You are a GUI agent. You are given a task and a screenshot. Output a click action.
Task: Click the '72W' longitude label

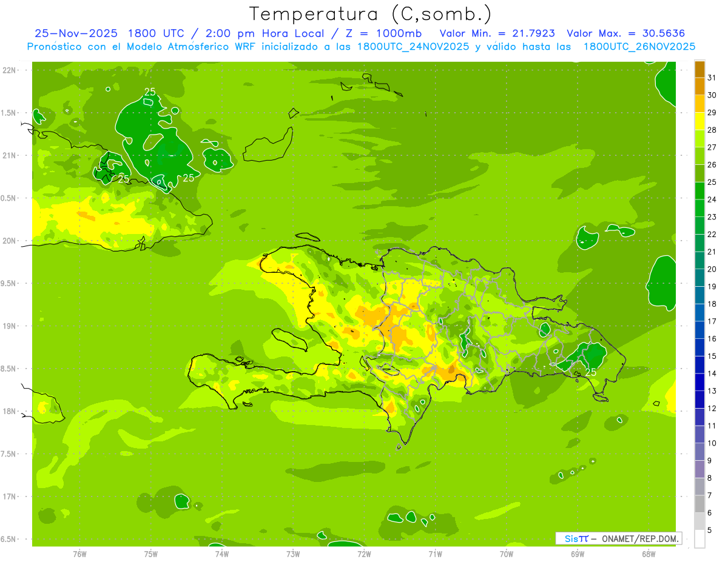[364, 554]
